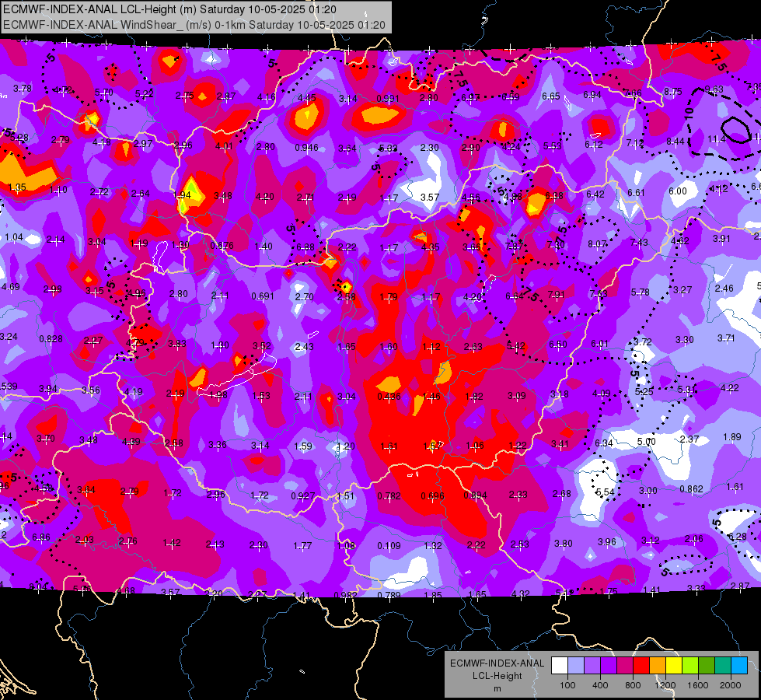Click the orange swatch in the legend
Image resolution: width=761 pixels, height=700 pixels.
pyautogui.click(x=658, y=666)
